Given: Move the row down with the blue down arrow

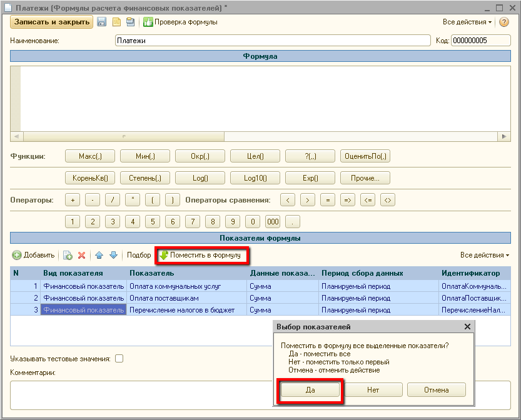Looking at the screenshot, I should click(x=113, y=256).
